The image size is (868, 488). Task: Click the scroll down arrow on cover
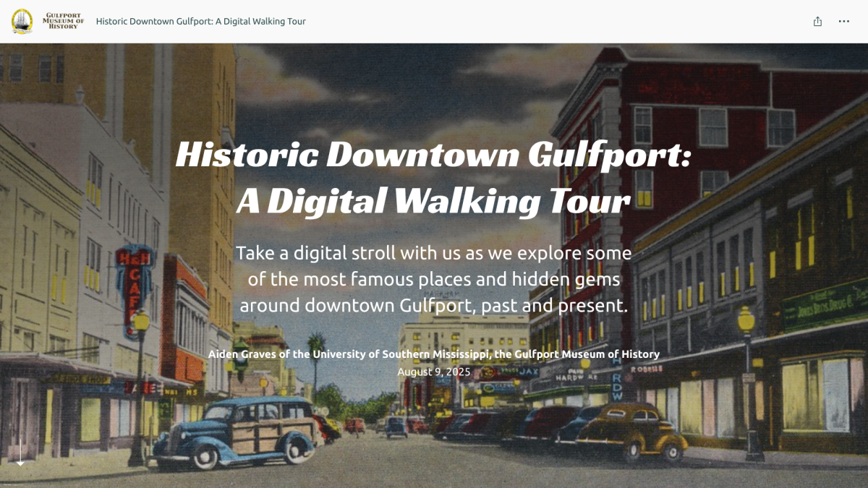tap(20, 453)
